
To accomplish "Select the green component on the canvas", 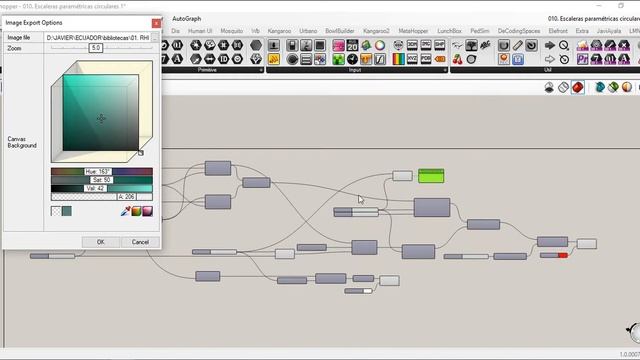I will pos(431,176).
